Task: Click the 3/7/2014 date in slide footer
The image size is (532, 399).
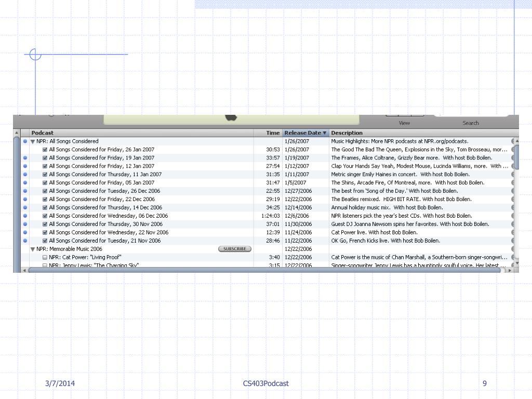Action: tap(60, 383)
